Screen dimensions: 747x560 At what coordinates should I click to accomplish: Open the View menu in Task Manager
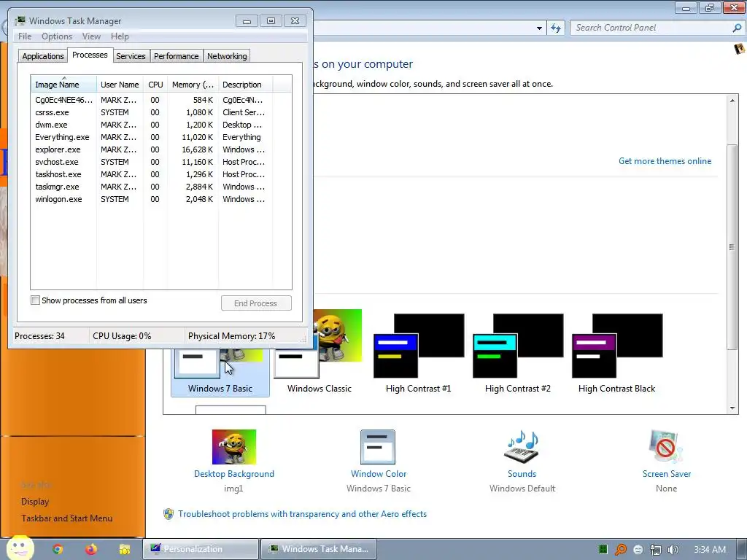pos(91,36)
